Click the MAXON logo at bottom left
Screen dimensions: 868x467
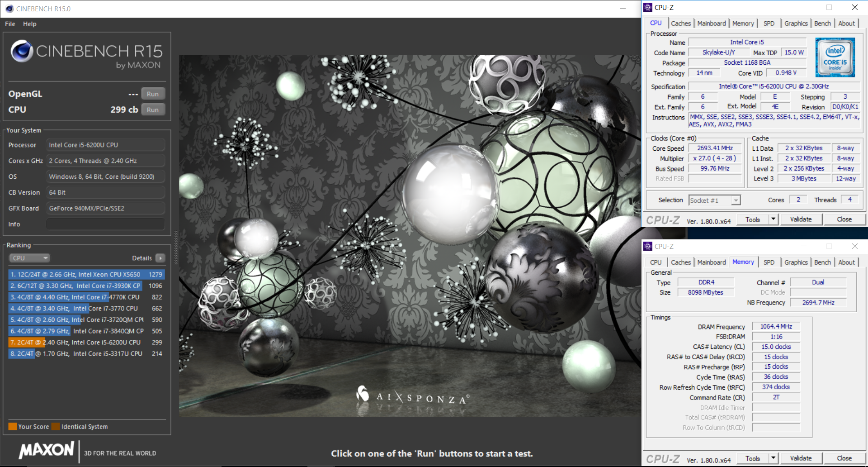click(46, 450)
